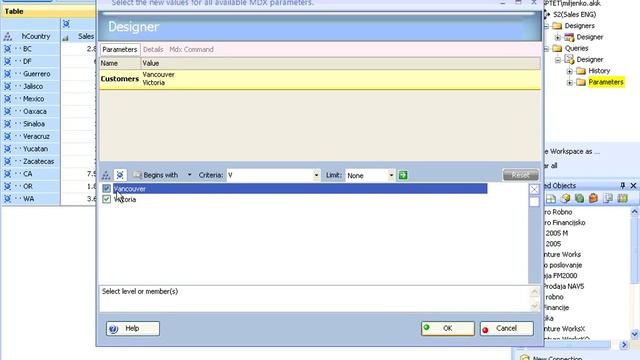This screenshot has width=640, height=360.
Task: Click the Designer icon under Designers folder
Action: tap(569, 37)
